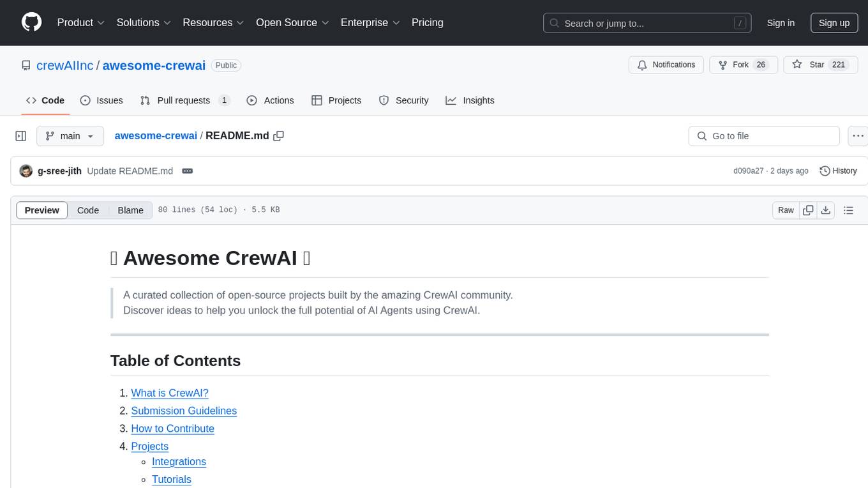
Task: Switch to the Issues tab
Action: (101, 100)
